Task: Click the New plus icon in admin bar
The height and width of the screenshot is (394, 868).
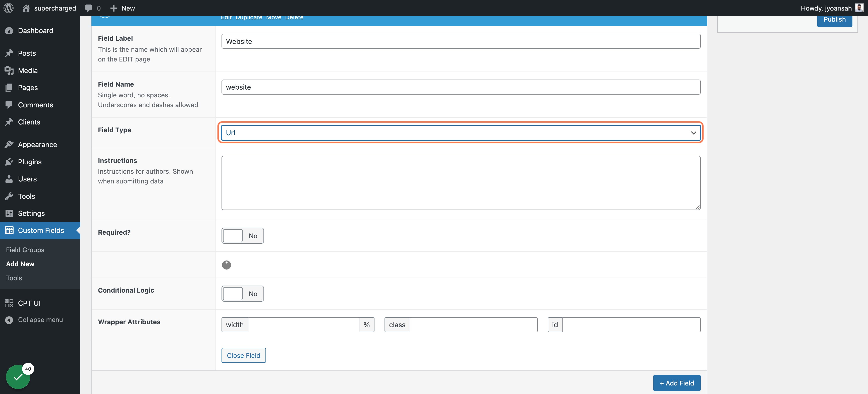Action: (114, 8)
